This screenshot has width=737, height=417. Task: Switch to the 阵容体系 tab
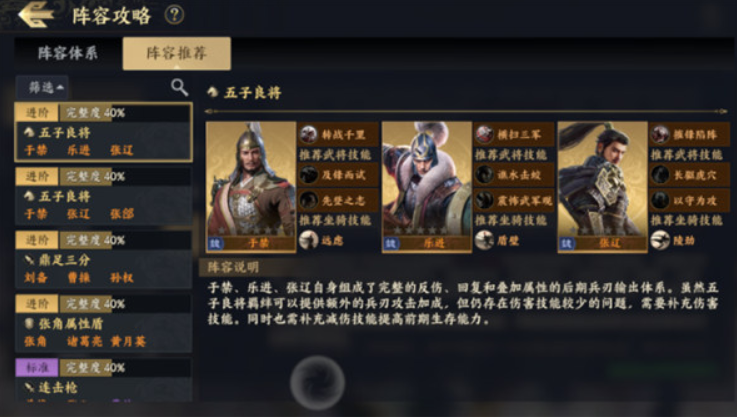[x=68, y=53]
